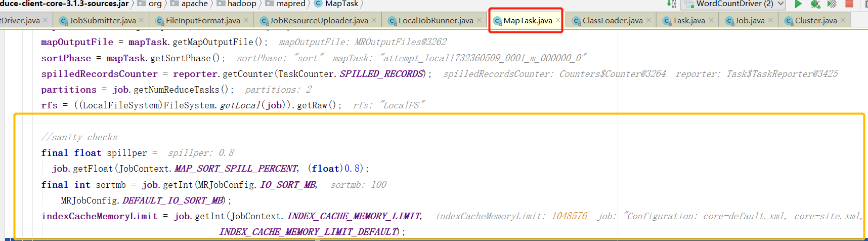Close the JobResourceUploader.java tab
Image resolution: width=868 pixels, height=241 pixels.
(374, 20)
